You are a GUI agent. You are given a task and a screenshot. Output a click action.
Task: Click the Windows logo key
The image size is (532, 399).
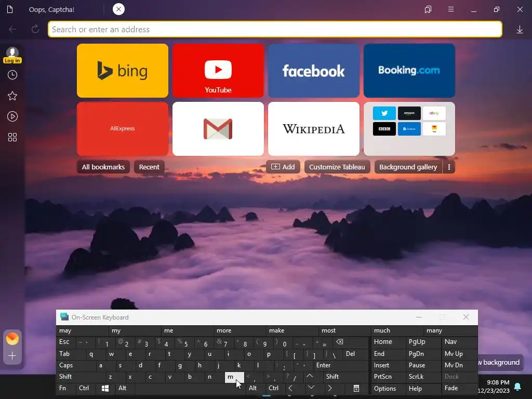point(105,388)
